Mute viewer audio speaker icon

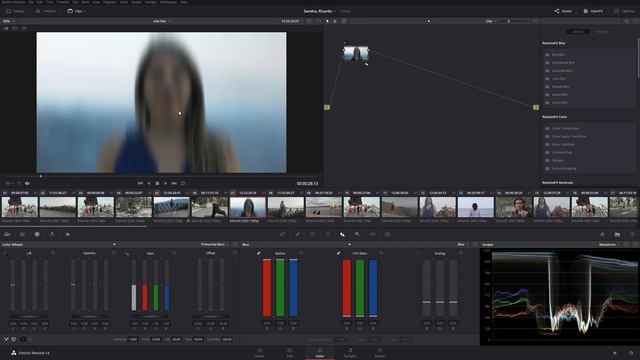pyautogui.click(x=27, y=184)
